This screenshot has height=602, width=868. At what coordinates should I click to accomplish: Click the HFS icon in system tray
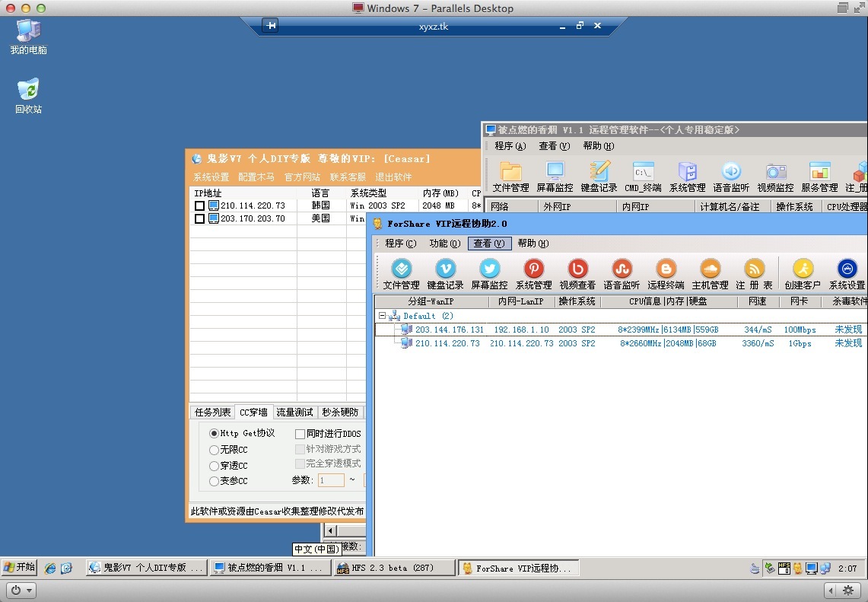point(784,568)
